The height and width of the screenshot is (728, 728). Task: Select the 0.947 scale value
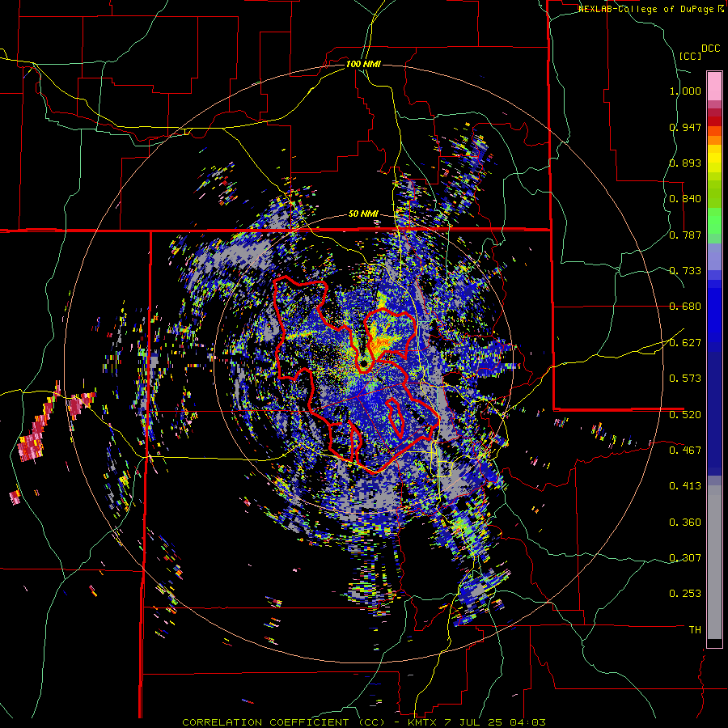tap(685, 127)
